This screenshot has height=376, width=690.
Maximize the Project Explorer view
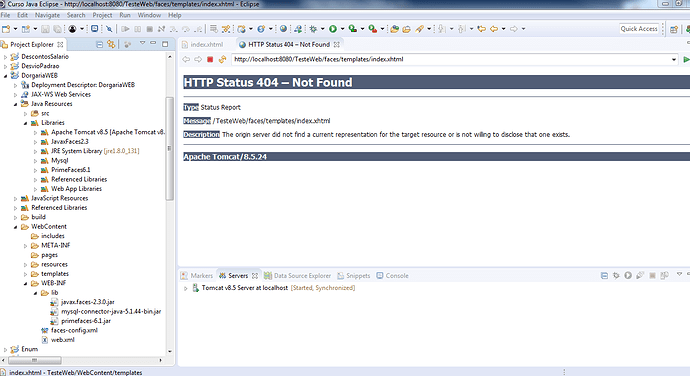[165, 44]
